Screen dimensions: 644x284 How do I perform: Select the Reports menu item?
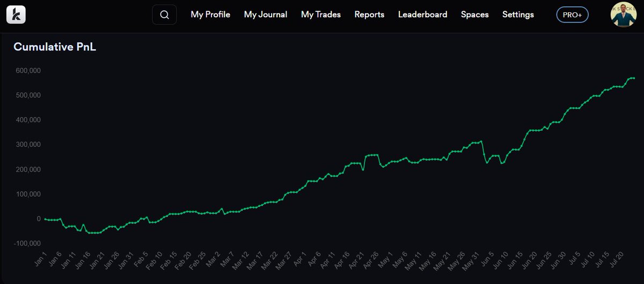point(369,14)
